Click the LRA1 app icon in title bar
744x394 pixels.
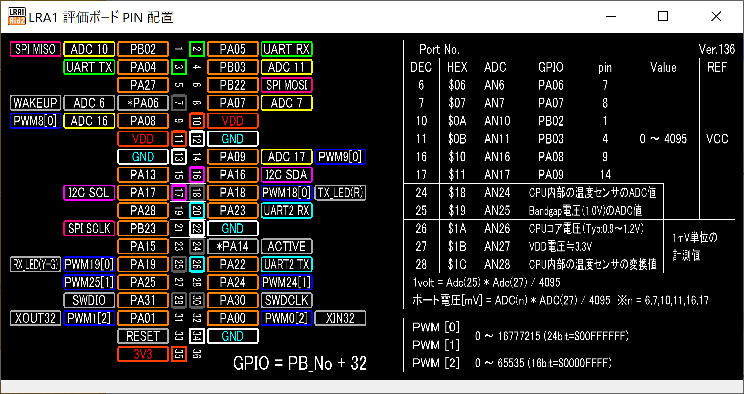[17, 17]
